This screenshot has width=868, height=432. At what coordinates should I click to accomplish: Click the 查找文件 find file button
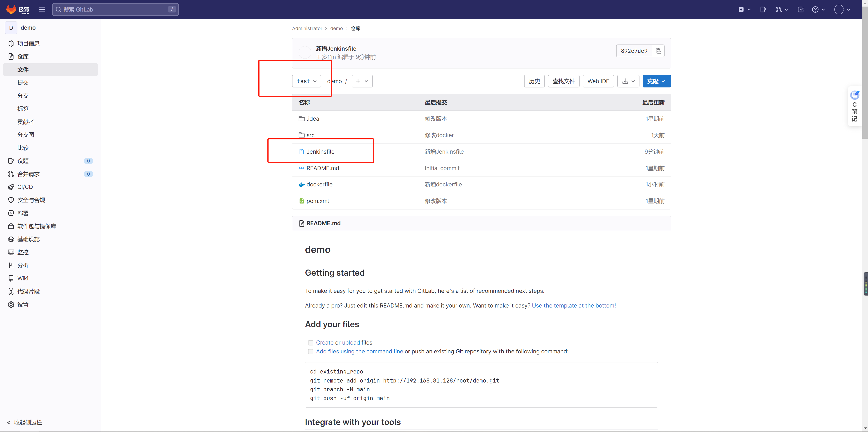pos(563,81)
